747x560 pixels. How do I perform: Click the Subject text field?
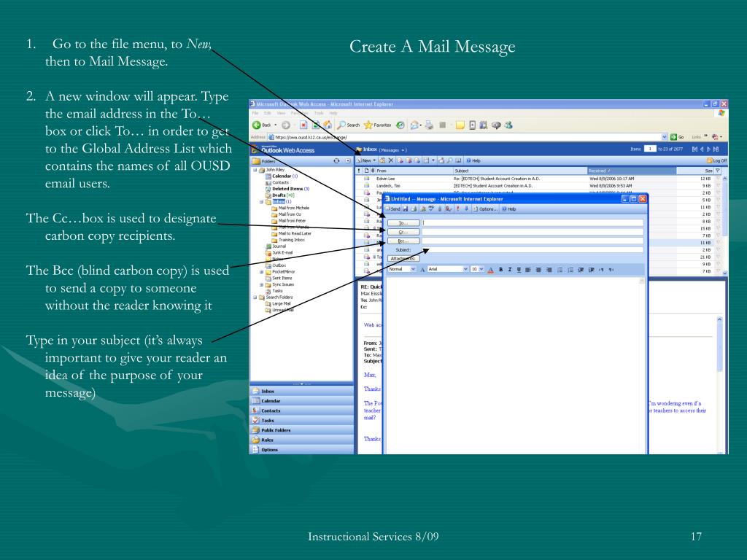pyautogui.click(x=533, y=250)
